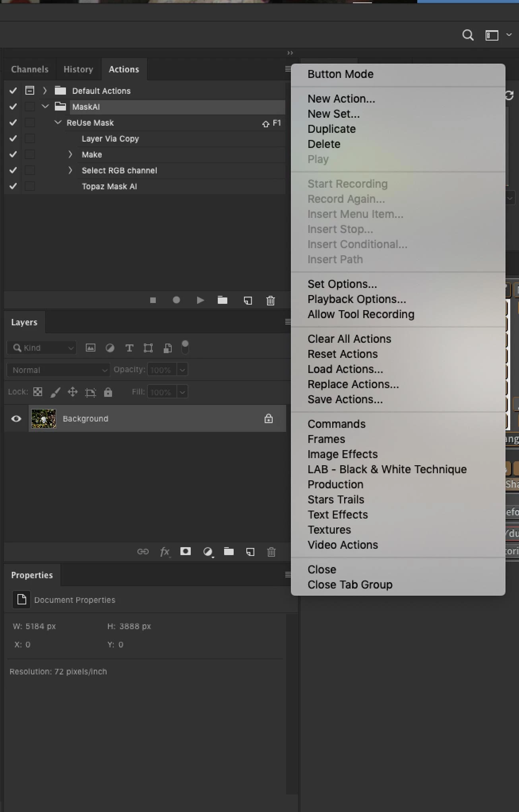Click the workspace switcher dropdown arrow
Image resolution: width=519 pixels, height=812 pixels.
[x=509, y=35]
